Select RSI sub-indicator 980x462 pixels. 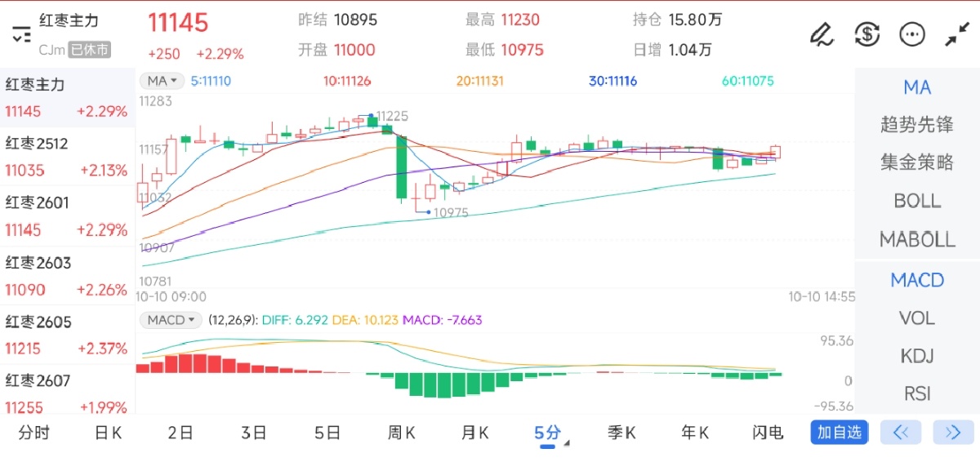[917, 393]
